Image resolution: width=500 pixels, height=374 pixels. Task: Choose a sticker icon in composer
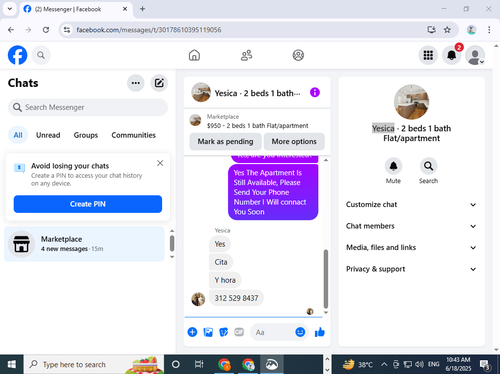pos(223,332)
